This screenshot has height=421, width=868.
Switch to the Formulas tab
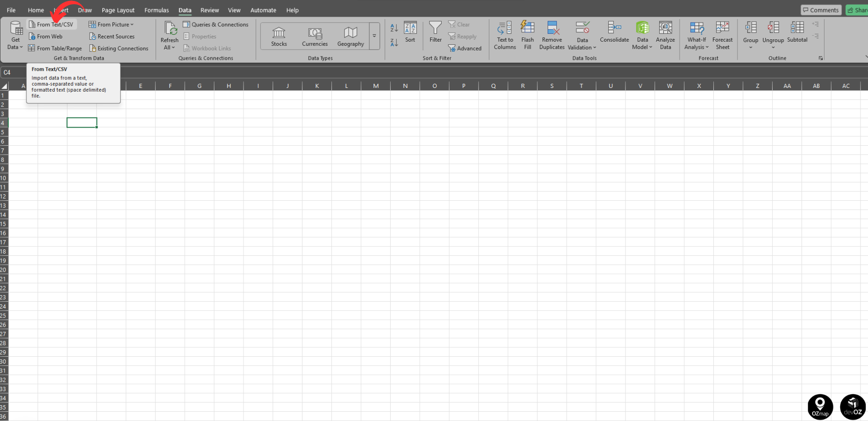tap(156, 10)
